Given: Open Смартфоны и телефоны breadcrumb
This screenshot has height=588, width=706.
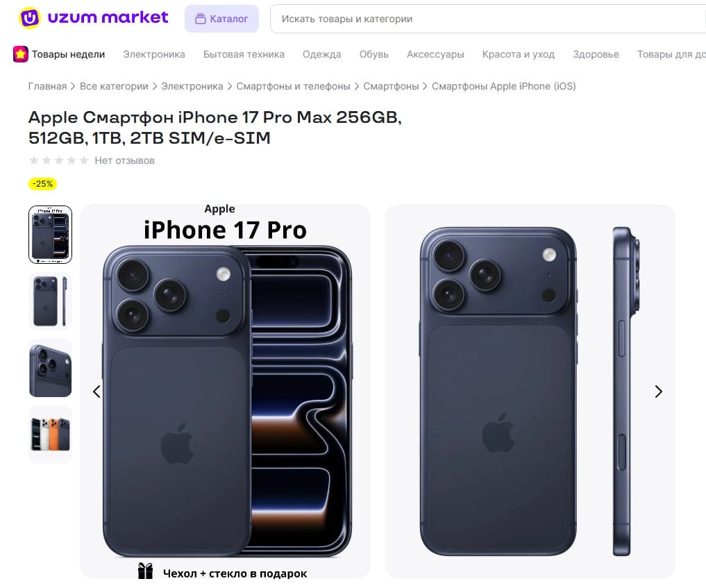Looking at the screenshot, I should [x=293, y=86].
